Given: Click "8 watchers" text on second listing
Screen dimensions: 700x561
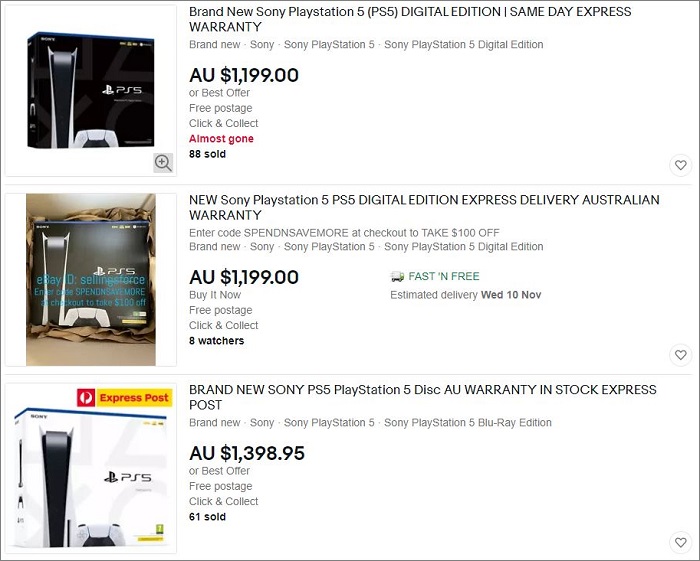Looking at the screenshot, I should pyautogui.click(x=217, y=341).
